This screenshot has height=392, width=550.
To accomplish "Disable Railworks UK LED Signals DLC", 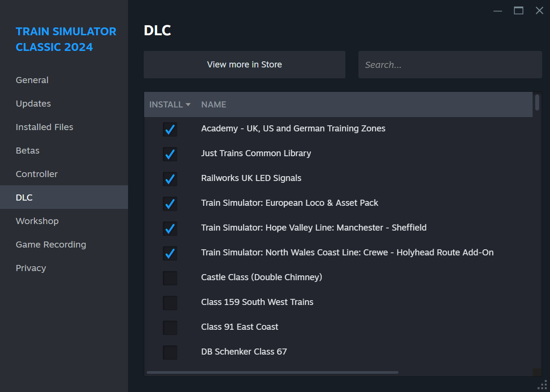I will 170,179.
